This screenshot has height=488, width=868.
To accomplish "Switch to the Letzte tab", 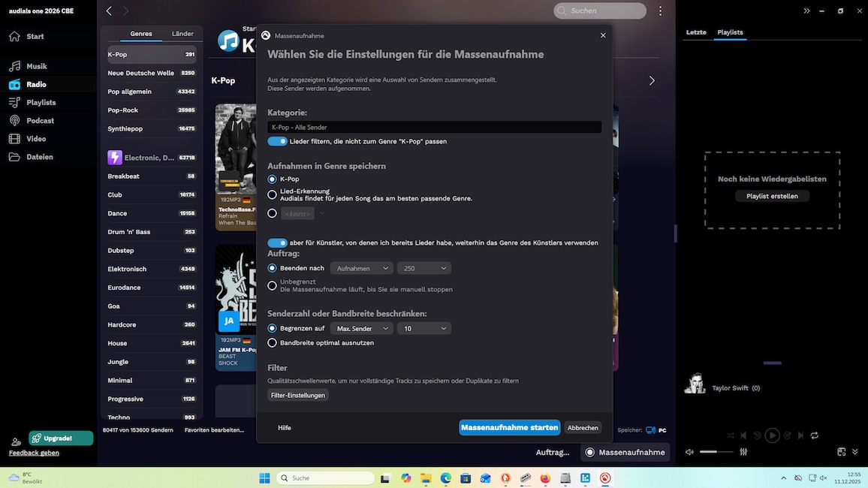I will click(696, 32).
